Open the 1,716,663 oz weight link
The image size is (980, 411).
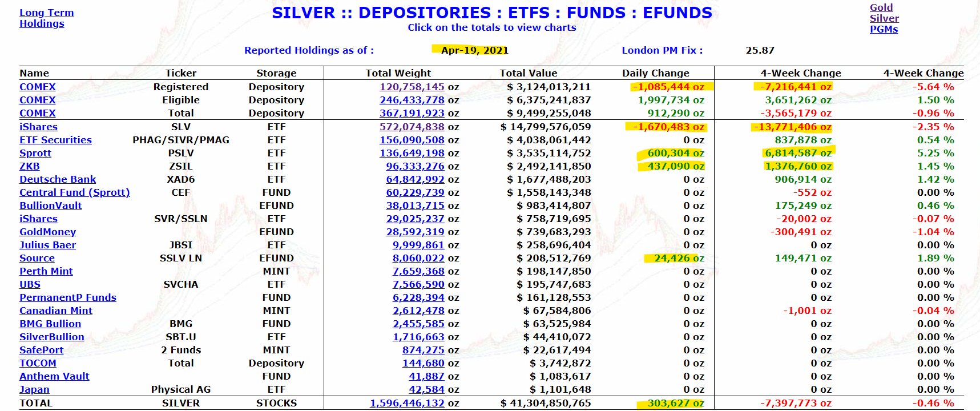pos(418,337)
